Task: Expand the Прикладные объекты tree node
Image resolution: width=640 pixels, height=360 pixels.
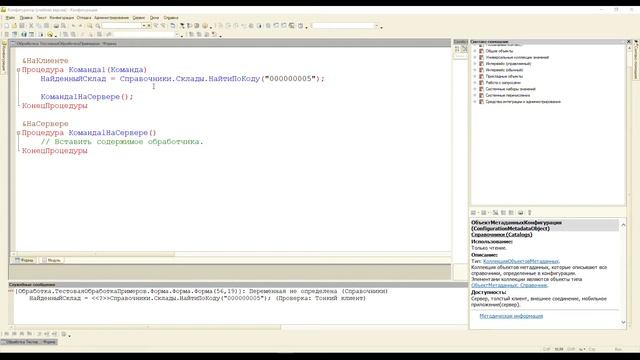Action: click(x=475, y=76)
